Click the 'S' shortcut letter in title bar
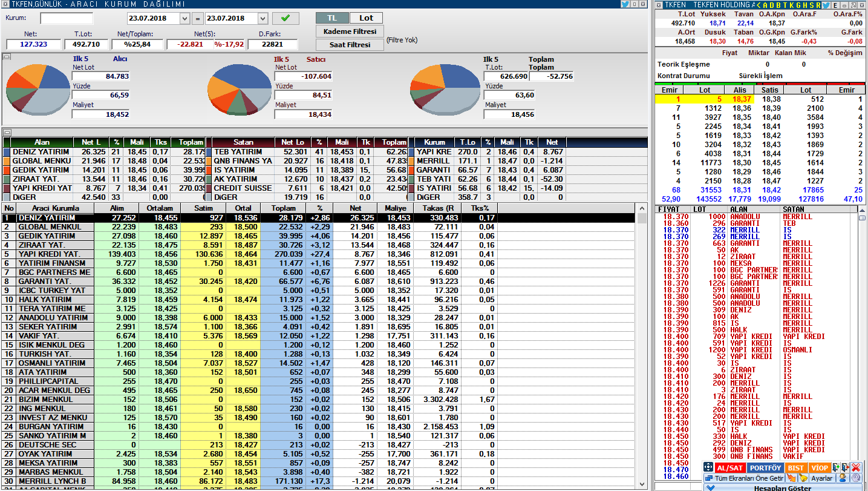Viewport: 868px width, 491px height. (812, 5)
